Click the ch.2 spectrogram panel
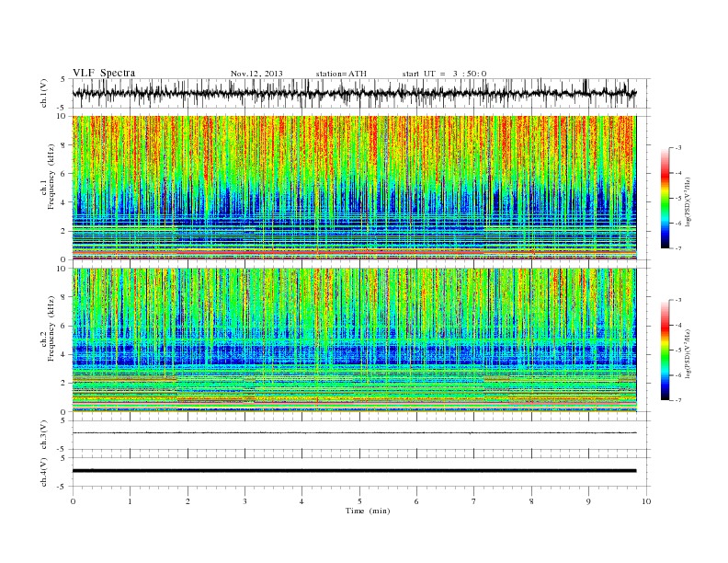The image size is (728, 563). pos(354,339)
